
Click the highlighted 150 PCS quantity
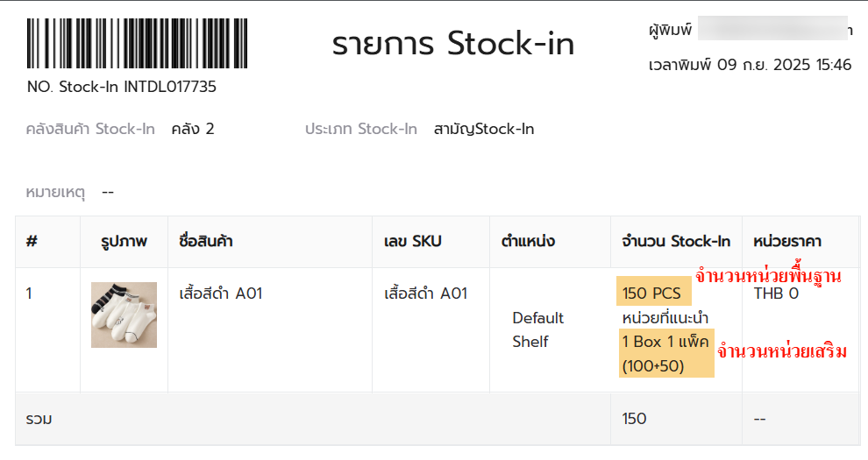pyautogui.click(x=654, y=292)
